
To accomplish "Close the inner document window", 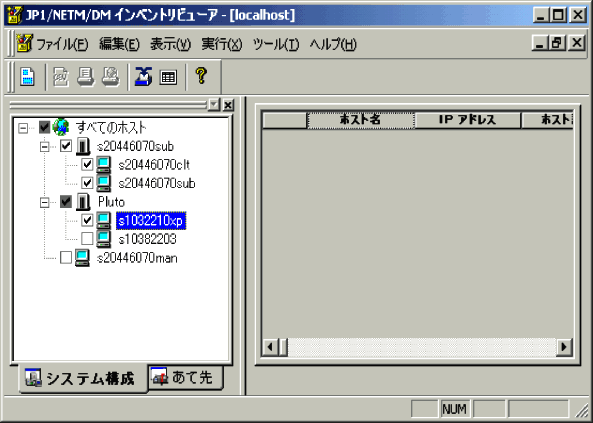I will [x=577, y=43].
